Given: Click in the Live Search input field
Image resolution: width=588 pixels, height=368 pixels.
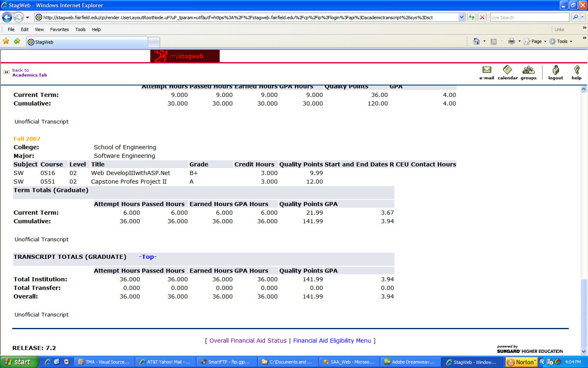Looking at the screenshot, I should point(529,17).
